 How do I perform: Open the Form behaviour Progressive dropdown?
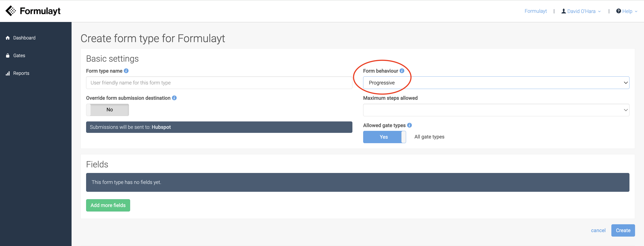click(496, 83)
